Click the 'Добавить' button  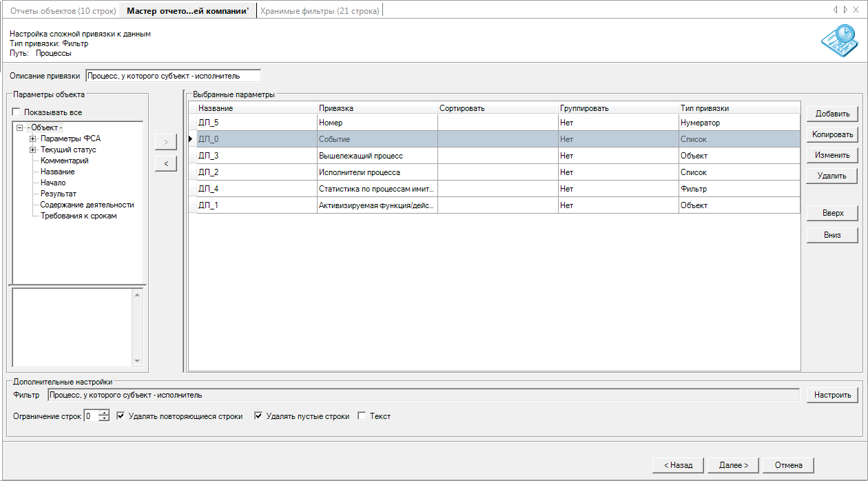[x=832, y=114]
